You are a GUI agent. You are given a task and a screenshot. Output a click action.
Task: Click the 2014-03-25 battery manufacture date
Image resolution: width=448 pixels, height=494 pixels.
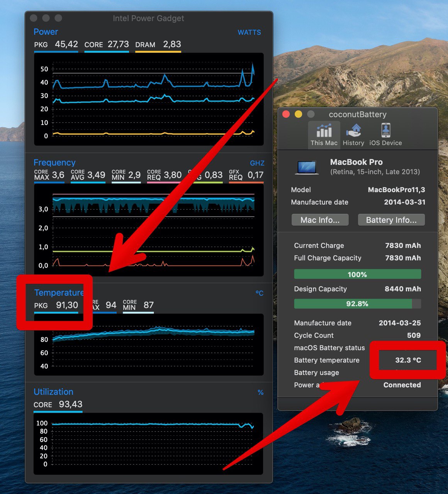coord(400,323)
